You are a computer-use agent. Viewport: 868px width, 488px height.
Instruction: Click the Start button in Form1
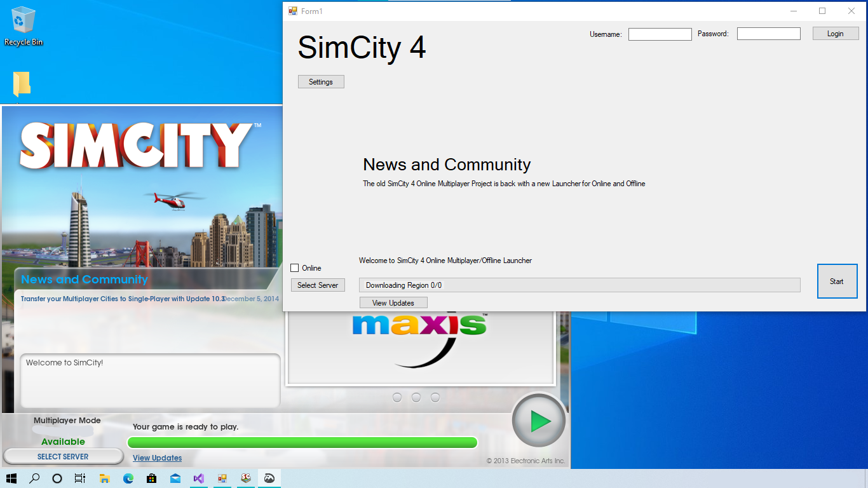pos(837,281)
